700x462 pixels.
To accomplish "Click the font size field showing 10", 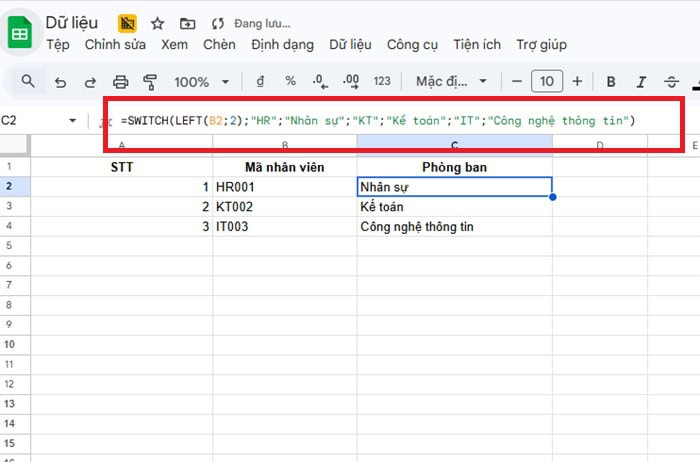I will [x=546, y=82].
